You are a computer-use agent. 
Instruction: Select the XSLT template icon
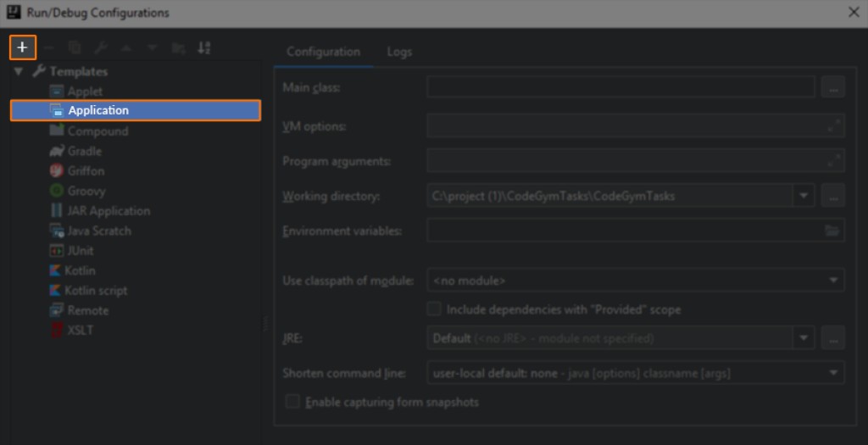(x=57, y=331)
